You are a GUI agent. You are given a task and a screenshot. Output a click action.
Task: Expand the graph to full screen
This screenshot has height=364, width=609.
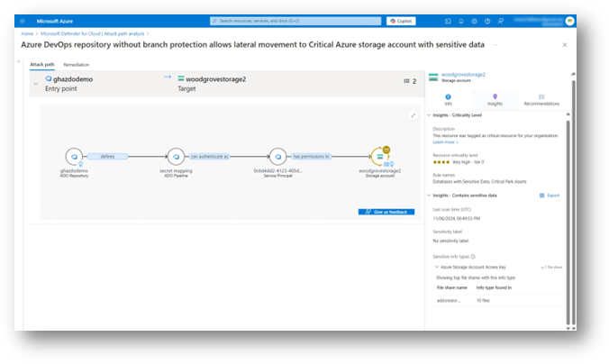(x=413, y=115)
